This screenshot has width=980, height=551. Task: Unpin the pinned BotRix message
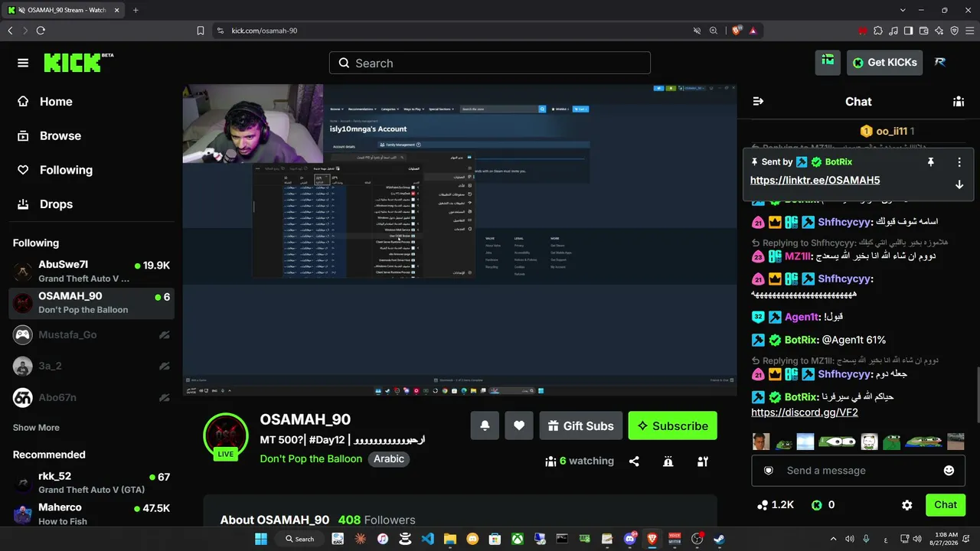931,162
